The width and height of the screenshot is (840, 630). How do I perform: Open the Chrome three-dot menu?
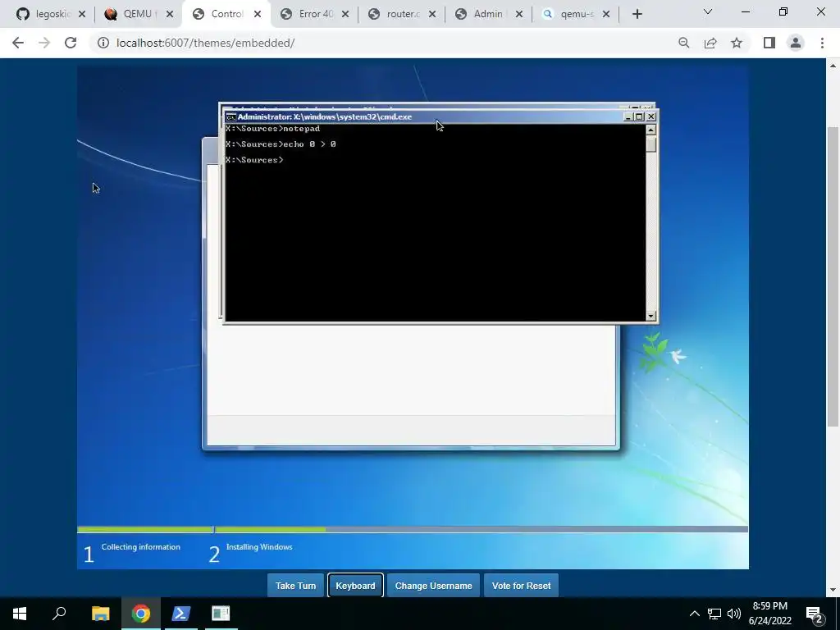[822, 43]
